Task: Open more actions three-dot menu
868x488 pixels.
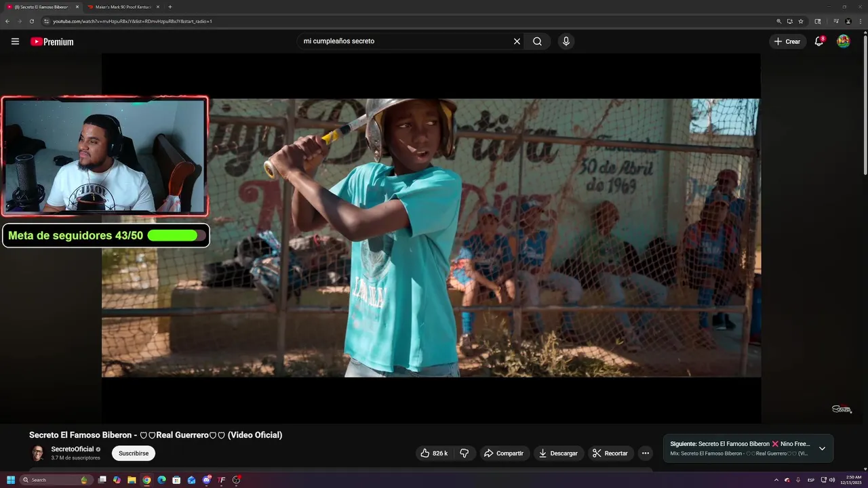Action: (x=645, y=453)
